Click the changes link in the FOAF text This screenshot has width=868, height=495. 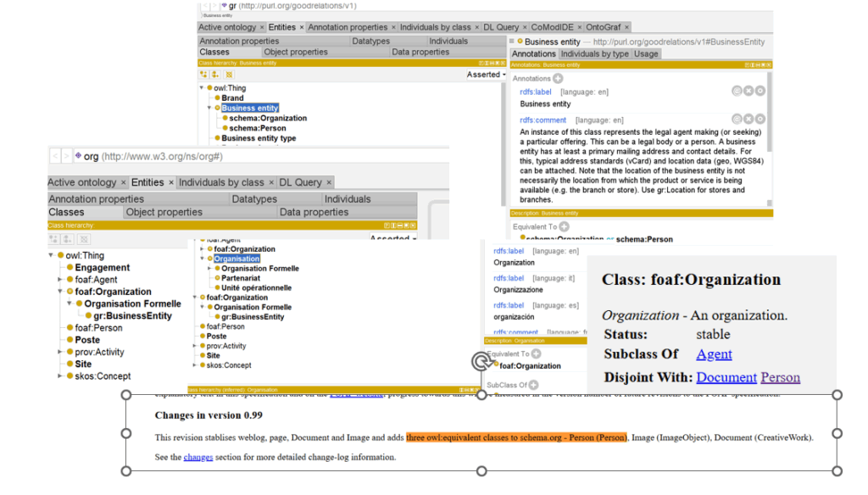pyautogui.click(x=198, y=457)
